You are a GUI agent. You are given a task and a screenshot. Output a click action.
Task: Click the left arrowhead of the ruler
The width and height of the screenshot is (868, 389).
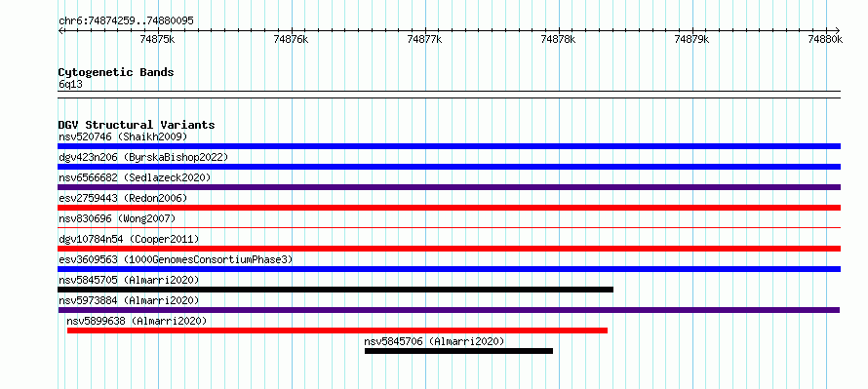pos(60,30)
